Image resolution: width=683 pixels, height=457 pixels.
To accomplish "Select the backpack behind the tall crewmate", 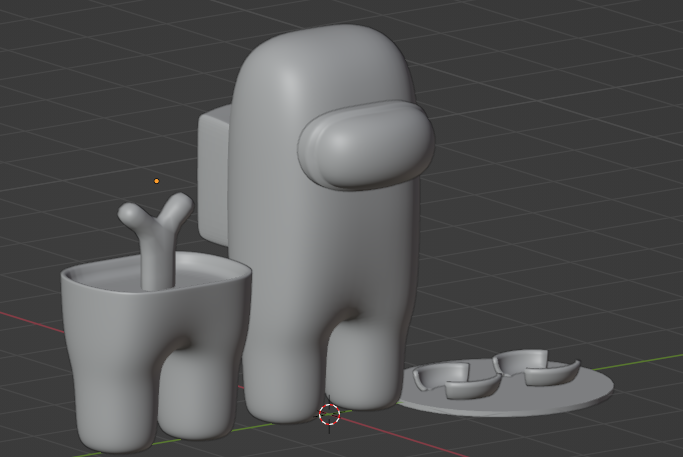I will click(213, 174).
